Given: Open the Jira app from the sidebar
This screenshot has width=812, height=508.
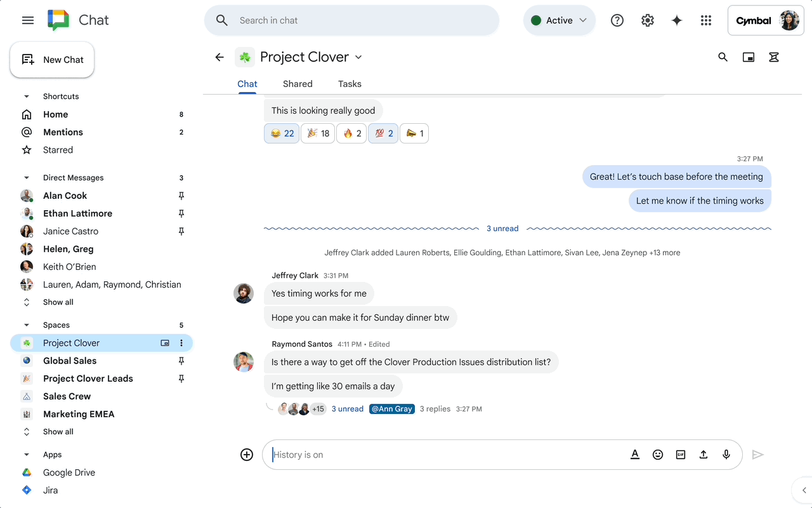Looking at the screenshot, I should pyautogui.click(x=50, y=490).
